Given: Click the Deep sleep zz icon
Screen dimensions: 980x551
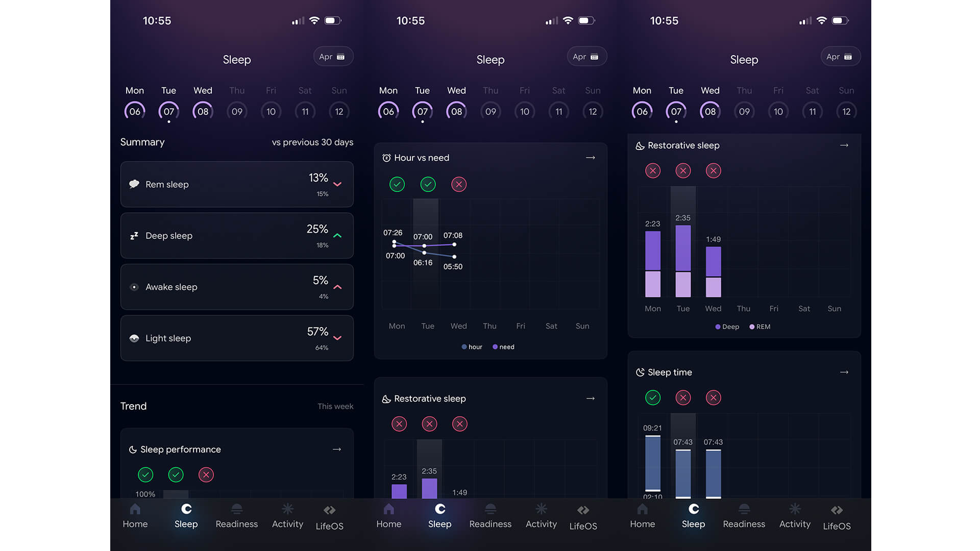Looking at the screenshot, I should click(x=134, y=236).
